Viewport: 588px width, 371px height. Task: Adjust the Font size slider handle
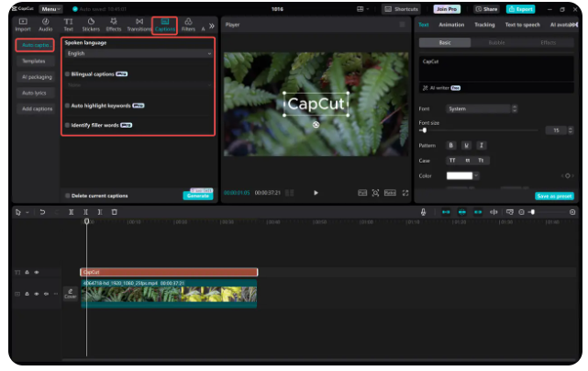point(424,130)
